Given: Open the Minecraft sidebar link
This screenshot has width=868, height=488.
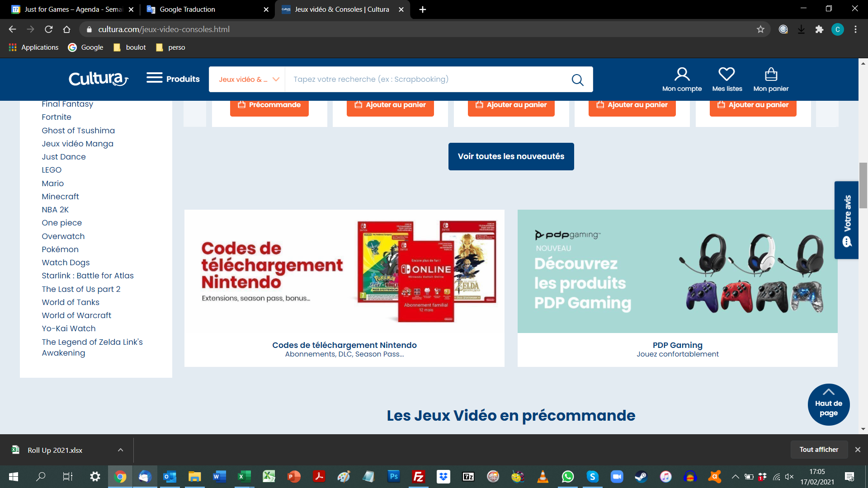Looking at the screenshot, I should pyautogui.click(x=60, y=197).
